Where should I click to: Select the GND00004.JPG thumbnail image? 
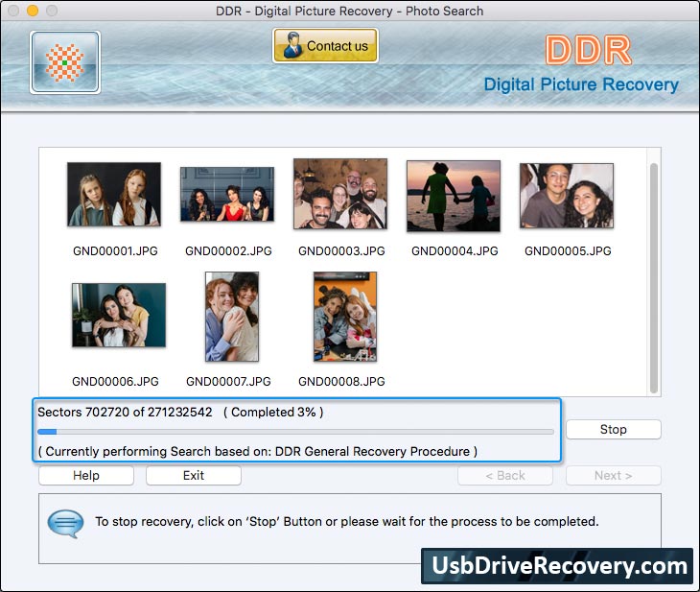tap(454, 196)
